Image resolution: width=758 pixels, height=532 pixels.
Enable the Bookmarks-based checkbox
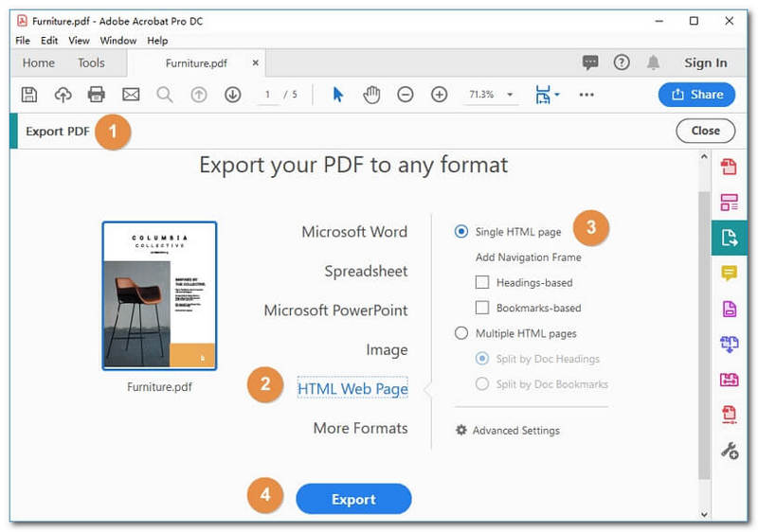[482, 308]
